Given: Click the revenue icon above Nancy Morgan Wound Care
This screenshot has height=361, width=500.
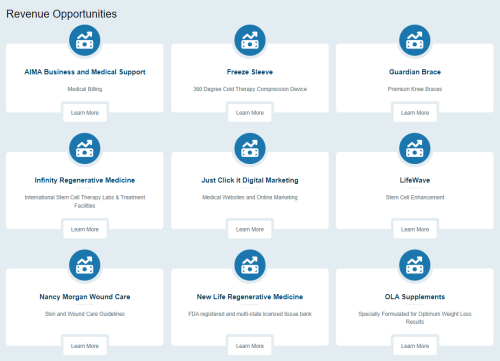Looking at the screenshot, I should [x=85, y=265].
